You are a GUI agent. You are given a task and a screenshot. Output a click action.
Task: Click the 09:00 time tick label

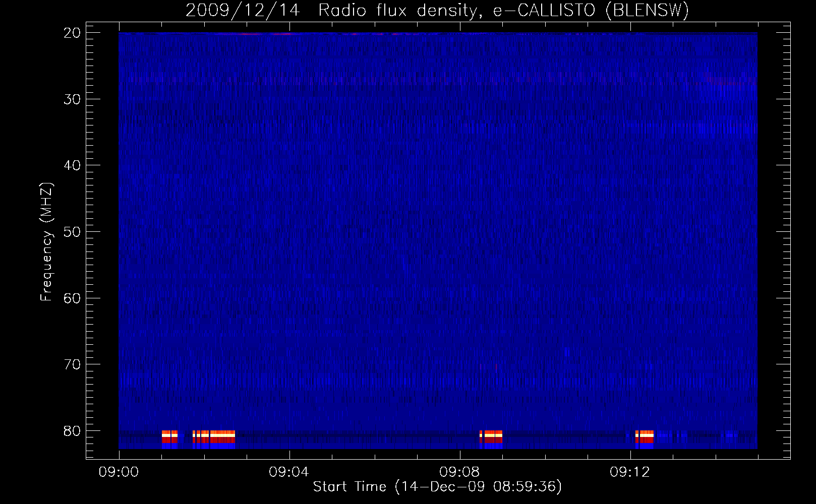(119, 472)
